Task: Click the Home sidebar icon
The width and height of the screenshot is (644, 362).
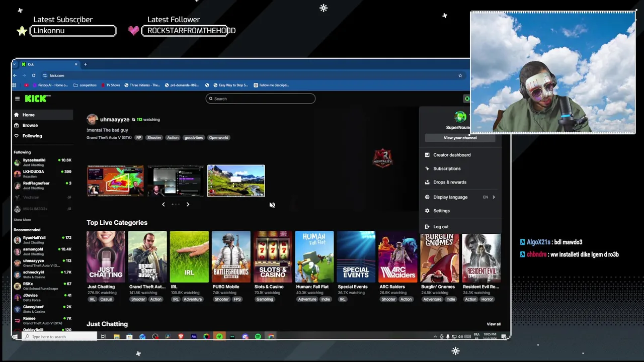Action: (x=17, y=115)
